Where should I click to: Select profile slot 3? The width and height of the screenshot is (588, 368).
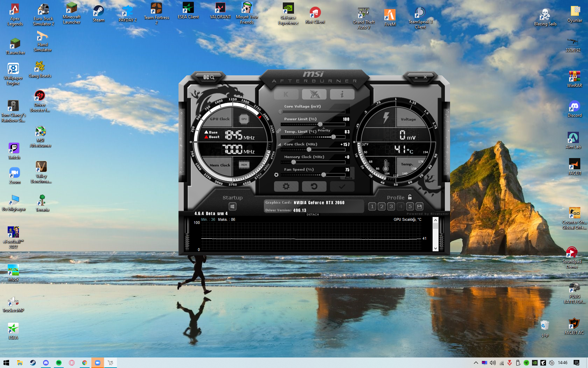(x=391, y=206)
